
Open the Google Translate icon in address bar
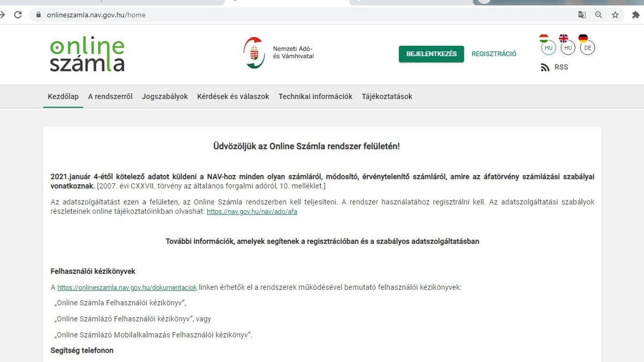[582, 15]
